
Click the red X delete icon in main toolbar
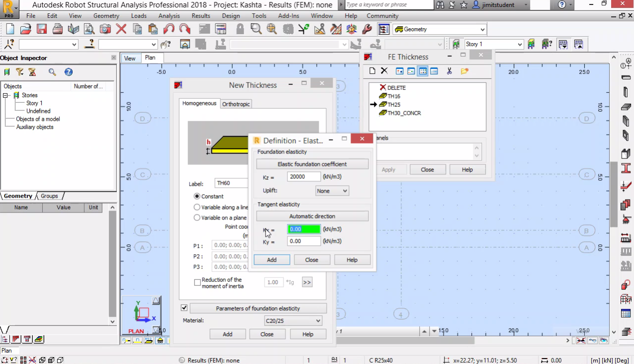coord(121,29)
